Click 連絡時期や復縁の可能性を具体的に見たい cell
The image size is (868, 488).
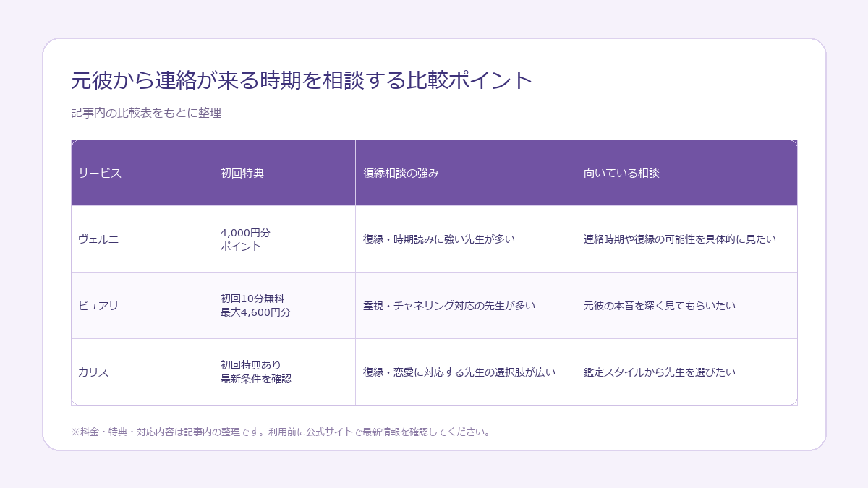coord(686,239)
